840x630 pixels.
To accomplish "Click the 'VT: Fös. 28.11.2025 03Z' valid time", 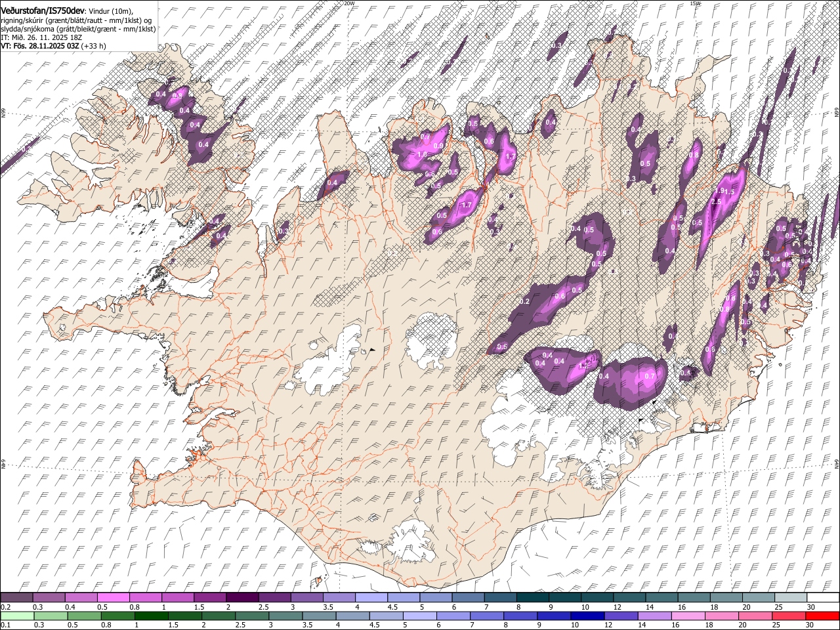I will click(x=40, y=46).
